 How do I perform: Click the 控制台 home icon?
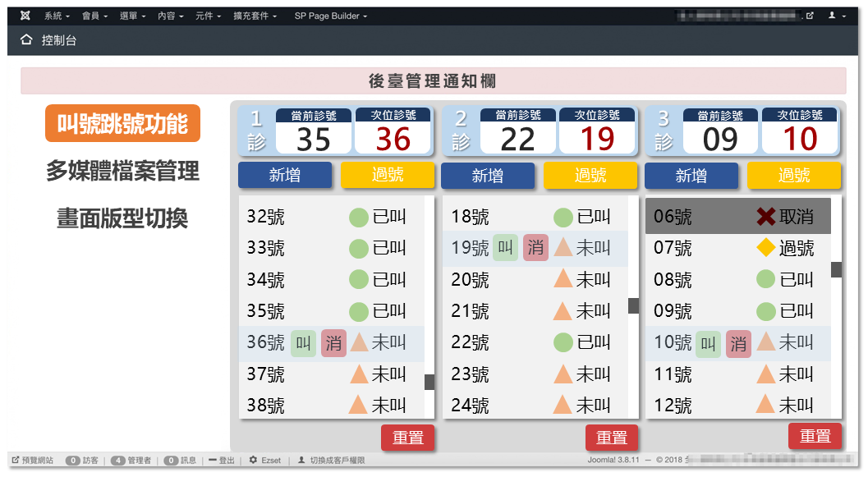coord(26,39)
